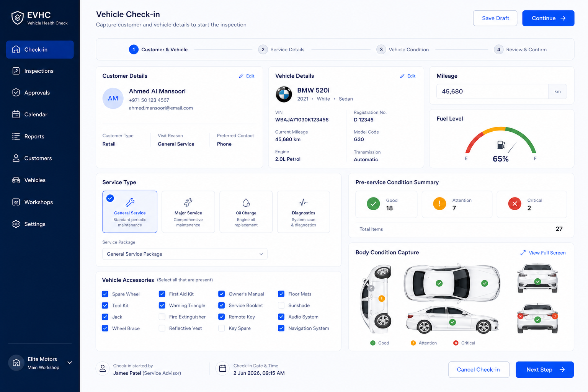Go to Vehicle Condition step
The image size is (588, 392).
click(x=403, y=50)
